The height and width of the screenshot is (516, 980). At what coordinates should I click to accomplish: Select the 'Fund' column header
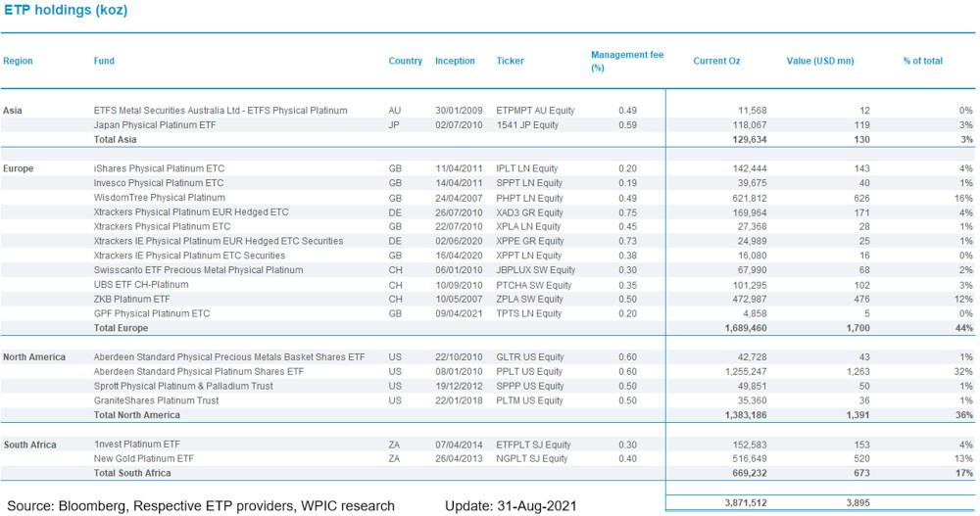[104, 61]
